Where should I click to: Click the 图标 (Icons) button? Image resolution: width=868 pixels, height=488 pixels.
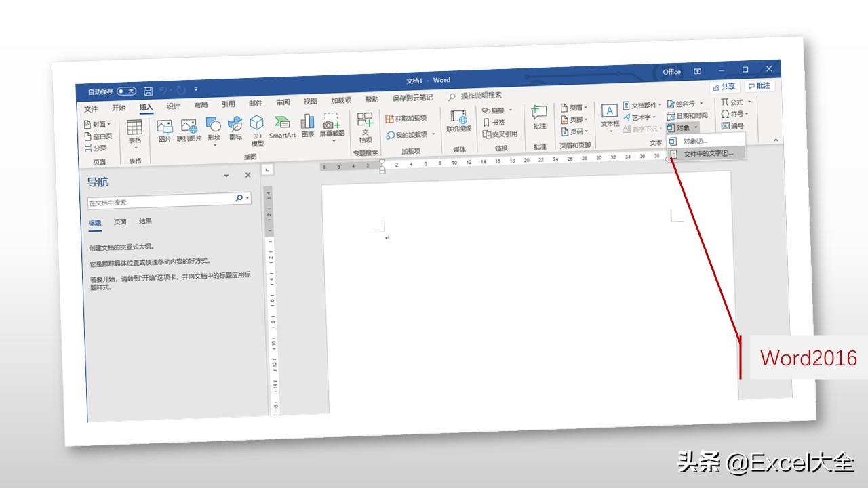click(235, 127)
